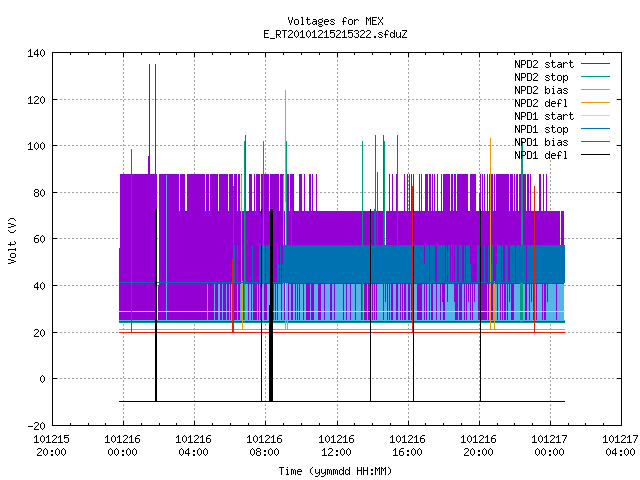
Task: Select the NPD1 start legend label
Action: tap(544, 116)
